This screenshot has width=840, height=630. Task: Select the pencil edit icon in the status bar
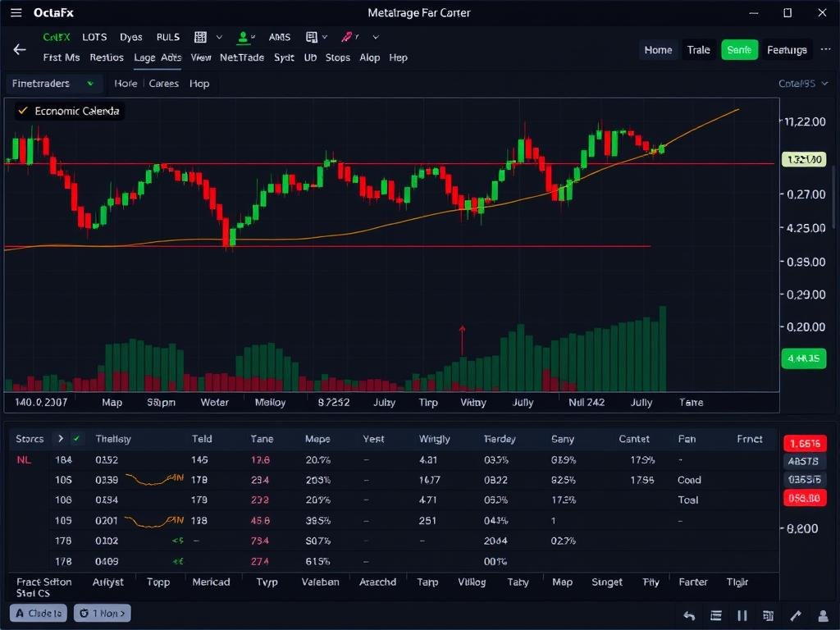pyautogui.click(x=794, y=615)
